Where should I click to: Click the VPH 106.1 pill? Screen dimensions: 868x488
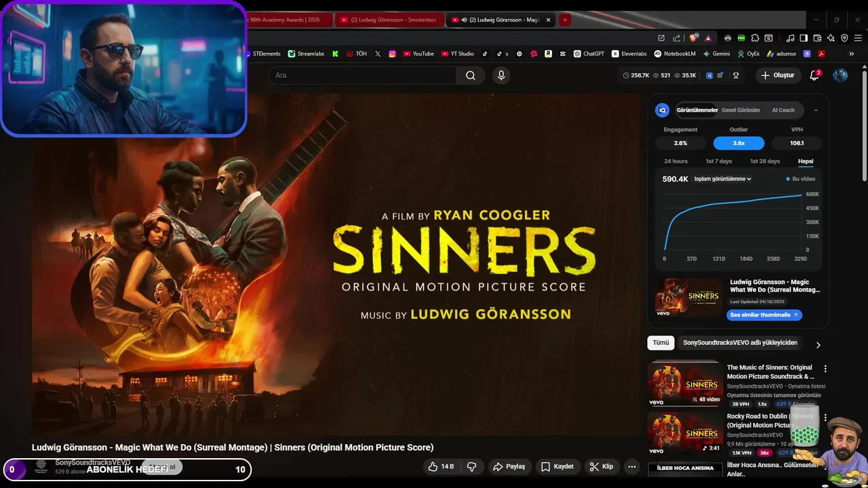click(797, 143)
